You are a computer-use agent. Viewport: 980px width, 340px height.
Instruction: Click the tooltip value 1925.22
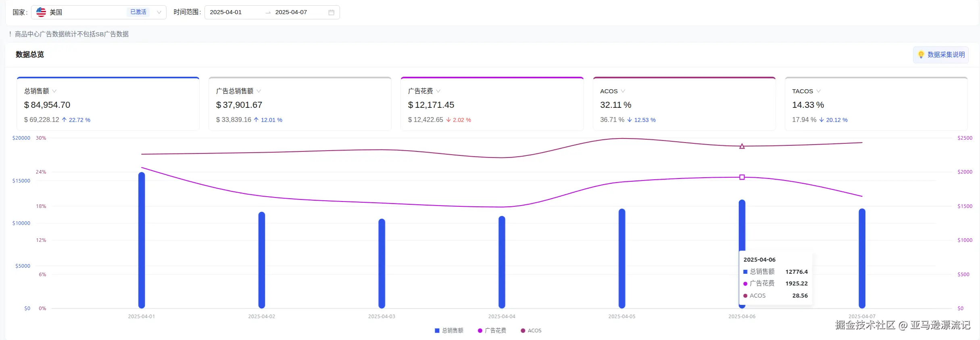click(x=797, y=283)
